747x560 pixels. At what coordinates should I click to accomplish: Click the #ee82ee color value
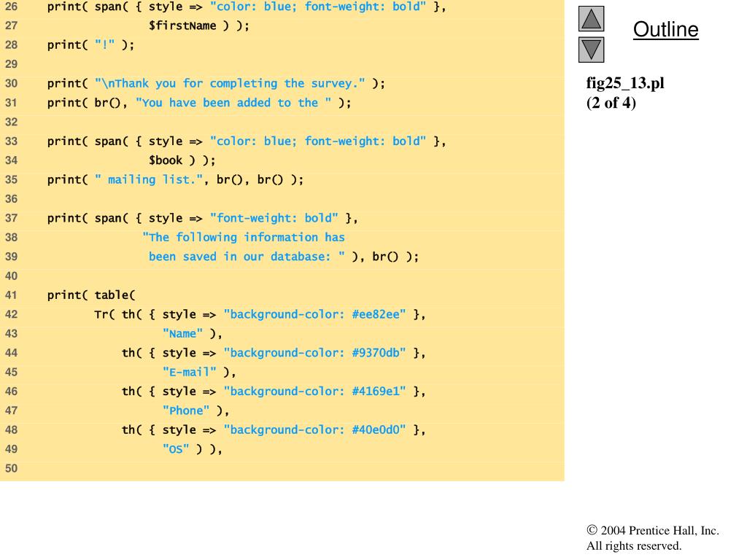pos(376,314)
